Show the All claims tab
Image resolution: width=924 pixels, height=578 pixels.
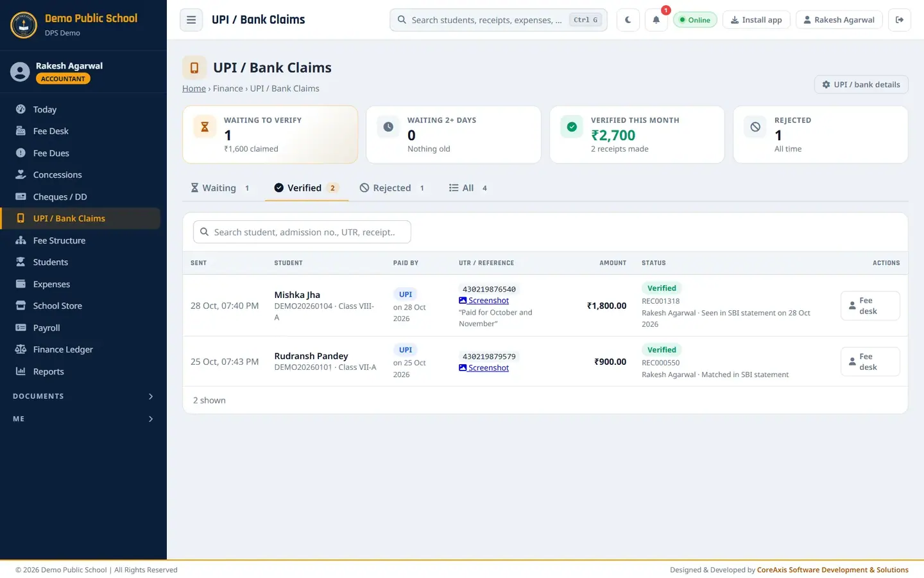click(x=468, y=188)
